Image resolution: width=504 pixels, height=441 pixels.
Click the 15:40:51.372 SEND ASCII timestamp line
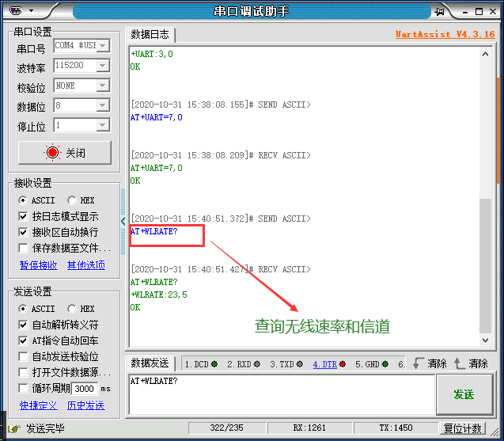(x=221, y=219)
